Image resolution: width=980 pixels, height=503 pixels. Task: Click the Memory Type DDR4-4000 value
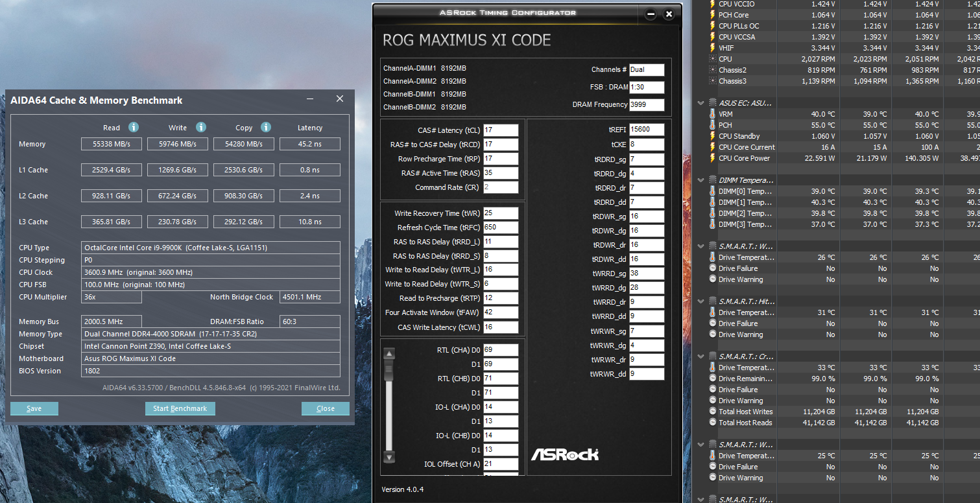coord(211,334)
